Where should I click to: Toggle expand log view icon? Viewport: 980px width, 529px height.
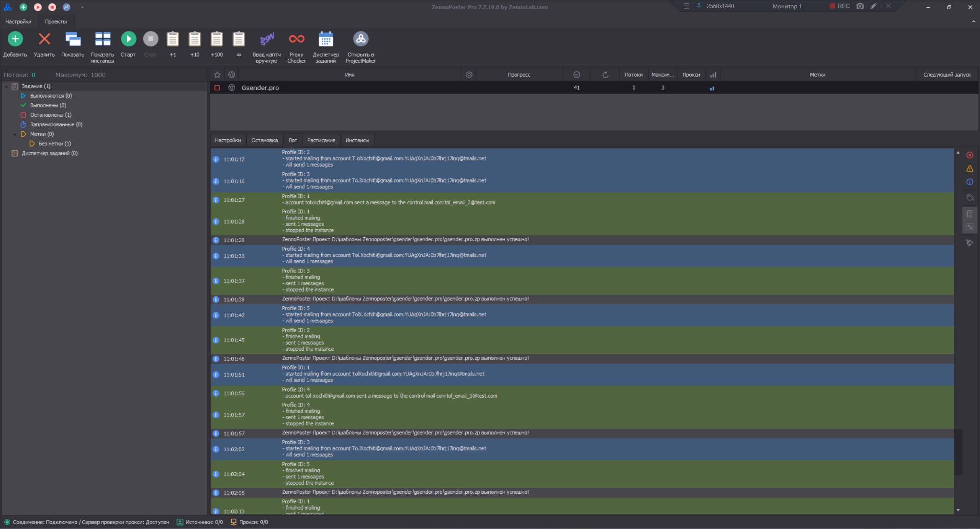pos(970,227)
